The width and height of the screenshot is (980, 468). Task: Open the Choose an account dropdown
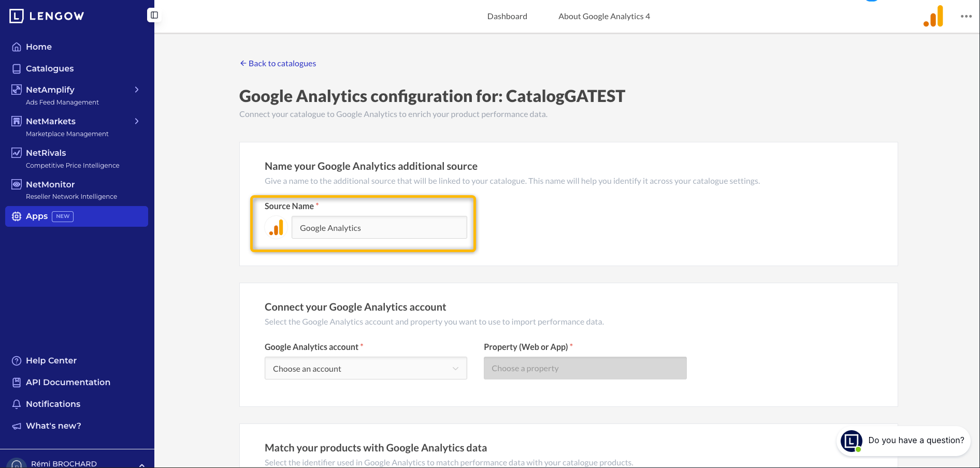(x=366, y=368)
